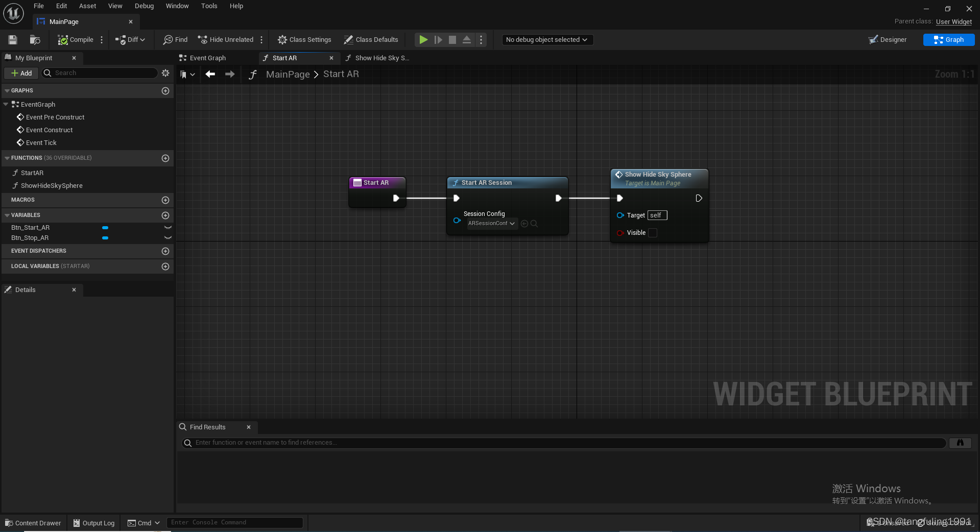Toggle the Visible checkbox on node

coord(653,233)
